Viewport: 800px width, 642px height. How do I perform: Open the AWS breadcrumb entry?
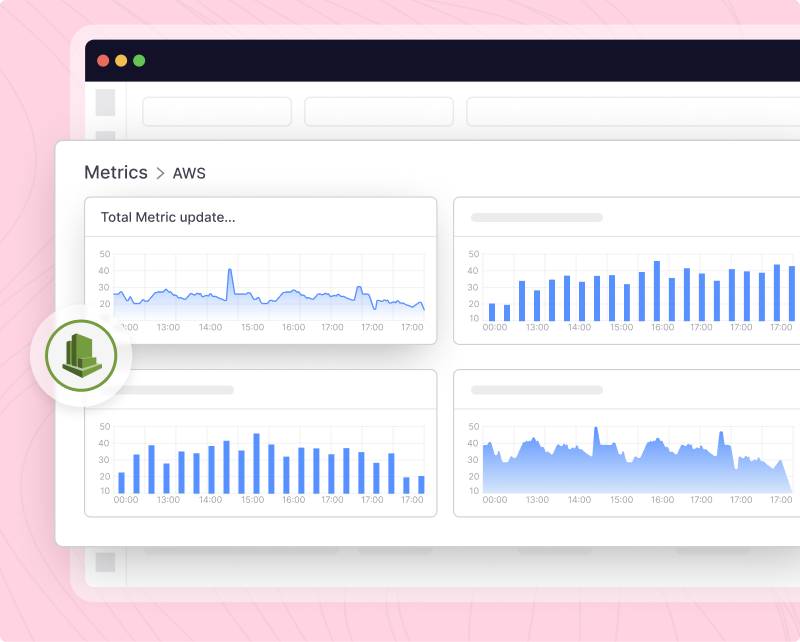(x=190, y=173)
